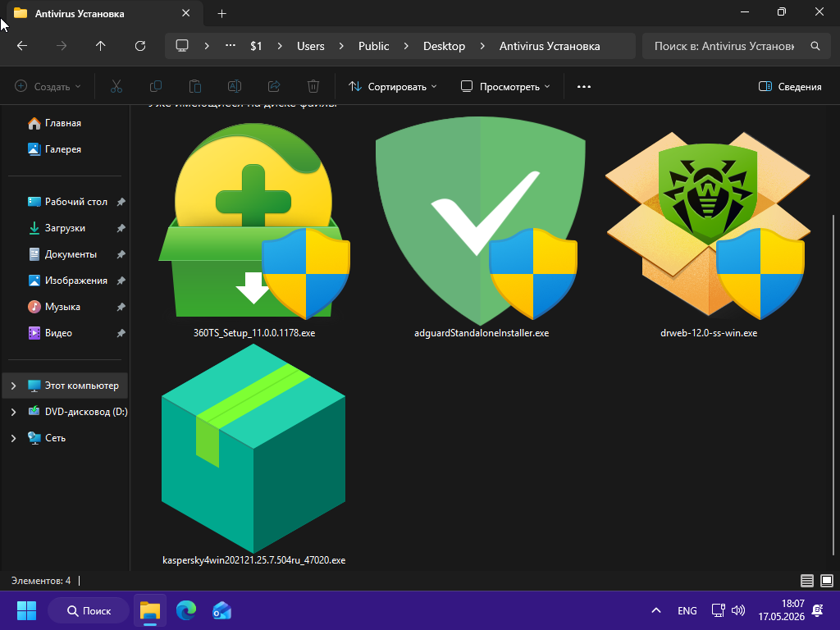Unpin Рабочий стол using its pin icon
840x630 pixels.
pyautogui.click(x=121, y=202)
